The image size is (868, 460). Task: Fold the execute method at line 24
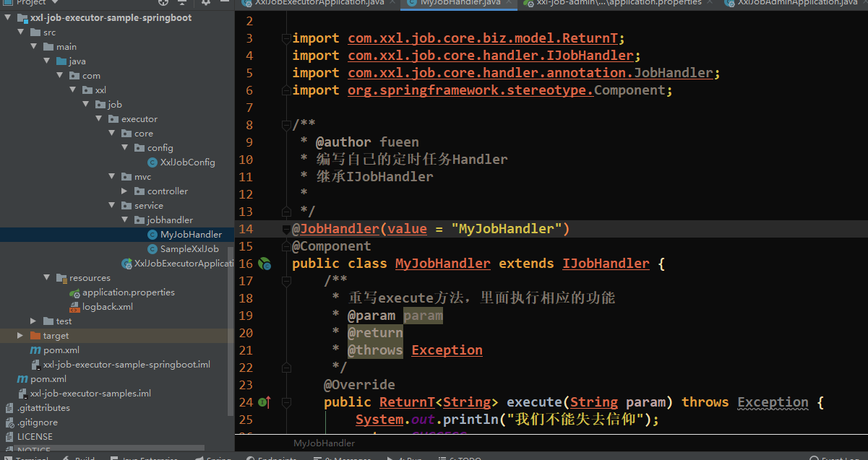pyautogui.click(x=286, y=402)
